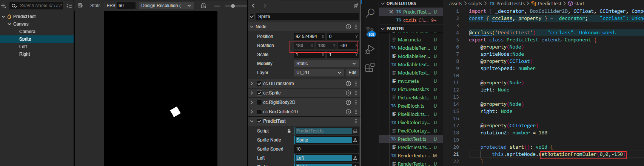This screenshot has width=644, height=166.
Task: Click the zoom out minus icon
Action: click(217, 6)
